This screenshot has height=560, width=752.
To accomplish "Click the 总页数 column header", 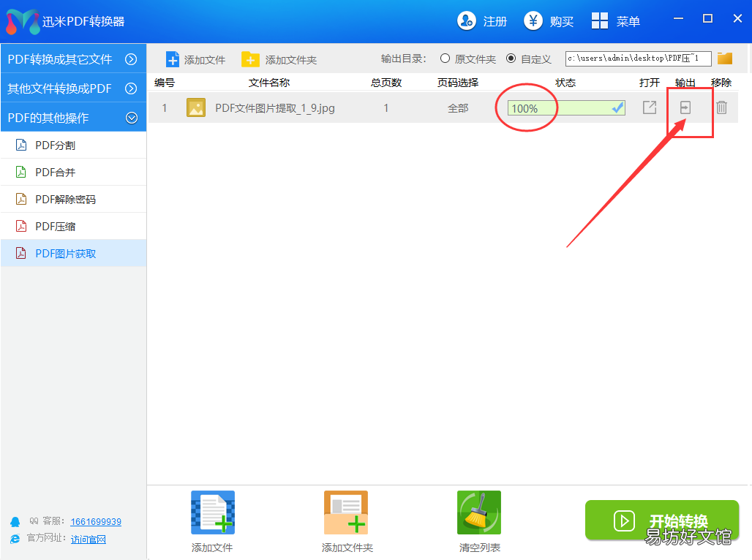I will (x=386, y=83).
